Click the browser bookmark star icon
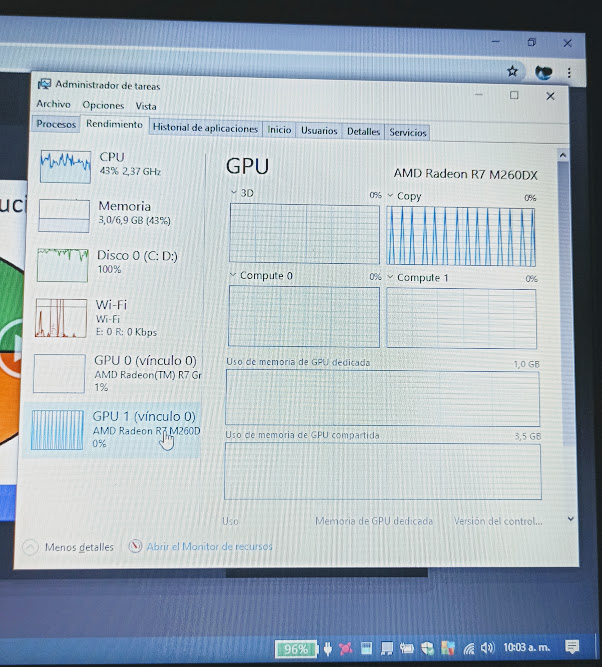The height and width of the screenshot is (667, 602). pos(512,71)
